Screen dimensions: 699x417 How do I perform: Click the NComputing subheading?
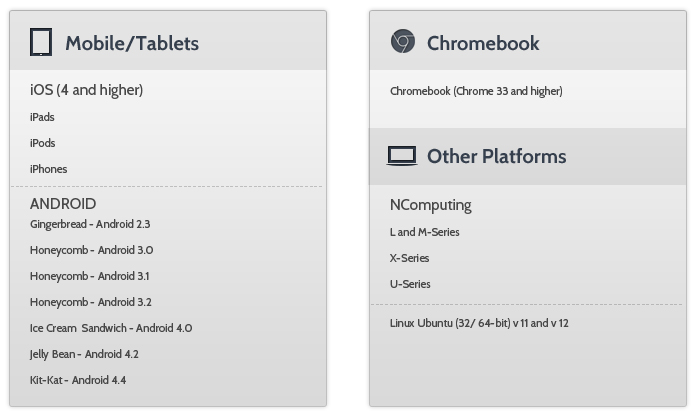(431, 205)
